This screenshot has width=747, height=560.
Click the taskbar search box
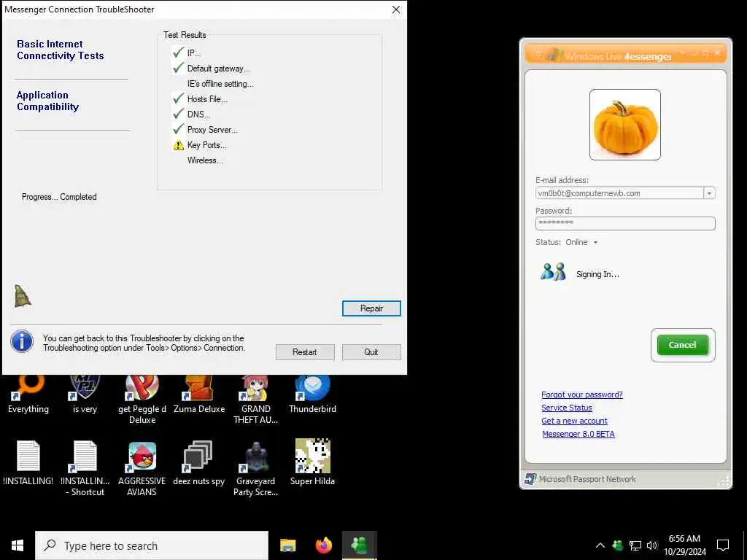(x=152, y=545)
